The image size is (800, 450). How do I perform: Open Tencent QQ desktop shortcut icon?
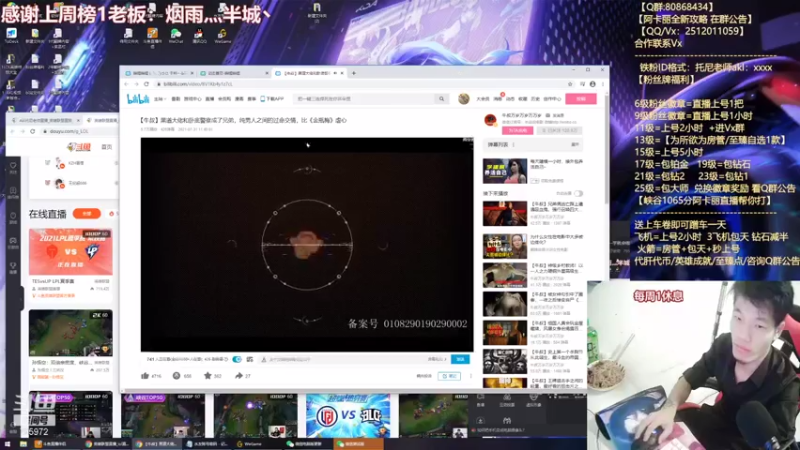click(x=199, y=34)
